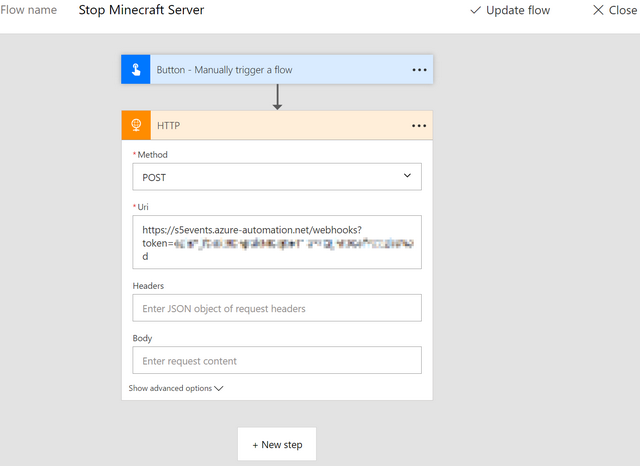The image size is (640, 466).
Task: Click the Headers JSON input field
Action: pyautogui.click(x=277, y=308)
